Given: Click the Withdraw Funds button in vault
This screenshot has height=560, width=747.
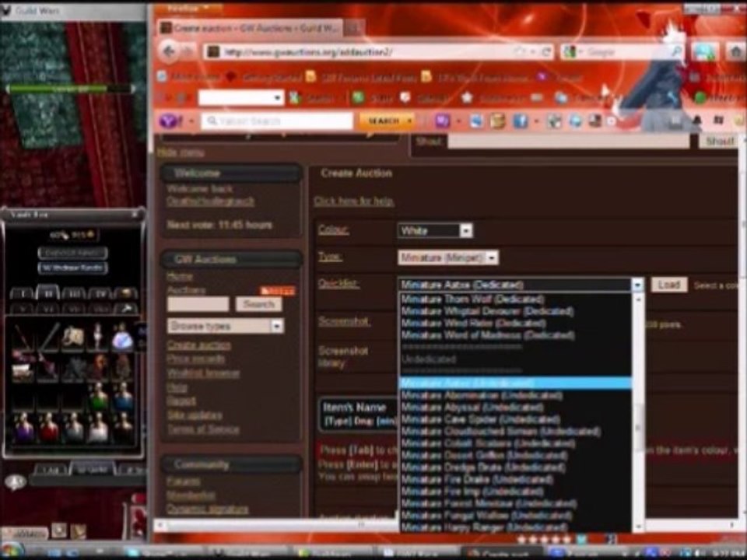Looking at the screenshot, I should pos(73,268).
